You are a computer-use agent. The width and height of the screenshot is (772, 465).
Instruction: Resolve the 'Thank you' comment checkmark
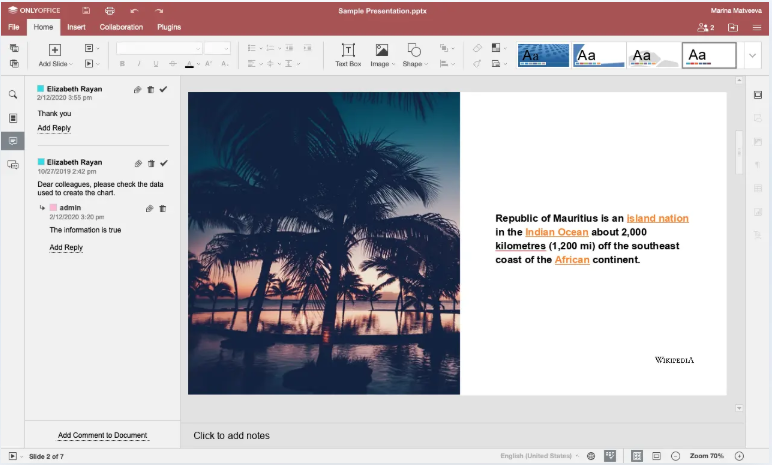(x=163, y=89)
